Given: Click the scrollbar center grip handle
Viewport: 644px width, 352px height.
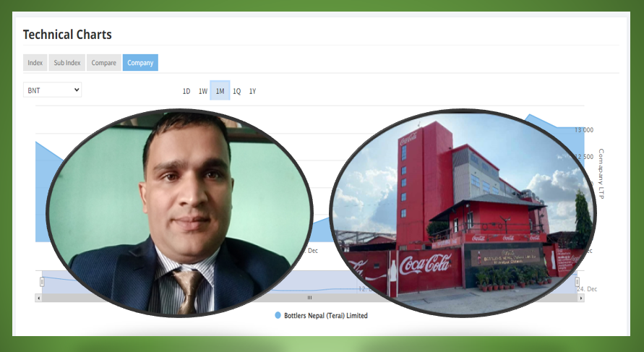Looking at the screenshot, I should 309,298.
